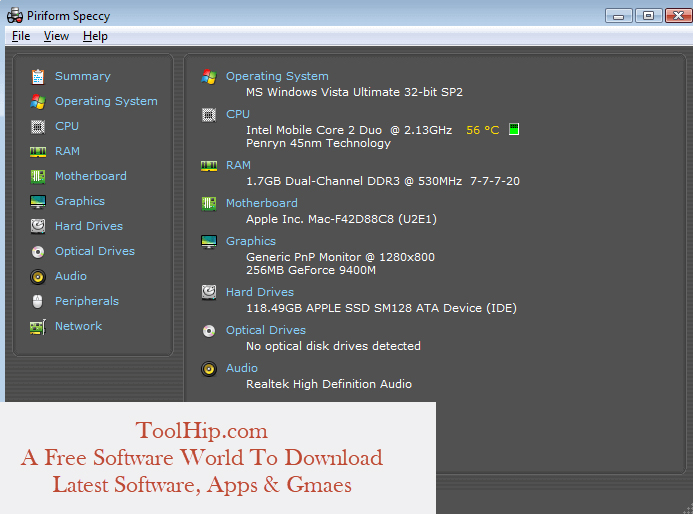The image size is (693, 514).
Task: Go to the CPU section in sidebar
Action: [67, 126]
